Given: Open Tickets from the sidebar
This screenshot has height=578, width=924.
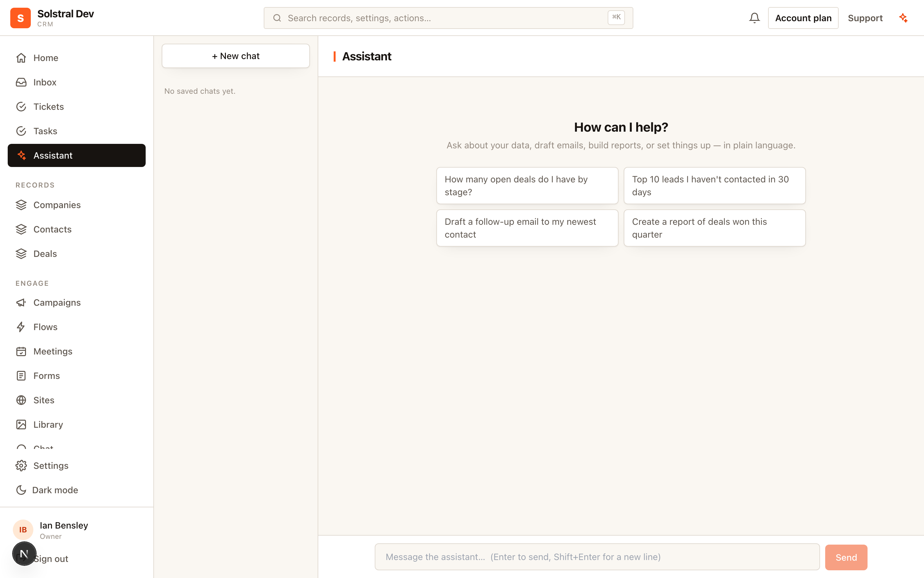Looking at the screenshot, I should (x=77, y=107).
